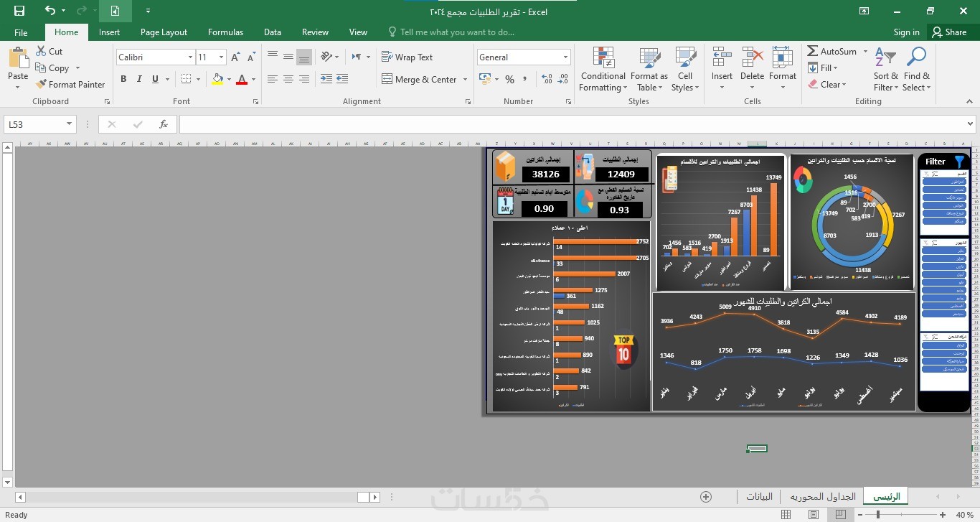Open the Customize Quick Access Toolbar dropdown
980x522 pixels.
tap(148, 11)
